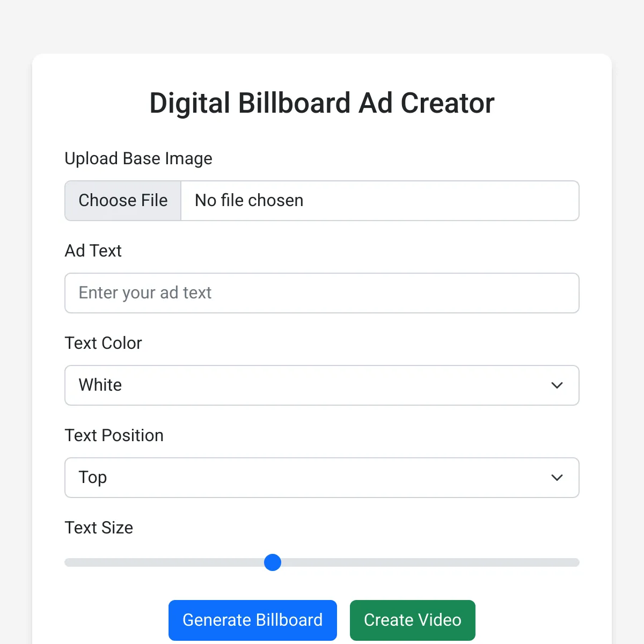The width and height of the screenshot is (644, 644).
Task: Click the Choose File button
Action: point(123,201)
